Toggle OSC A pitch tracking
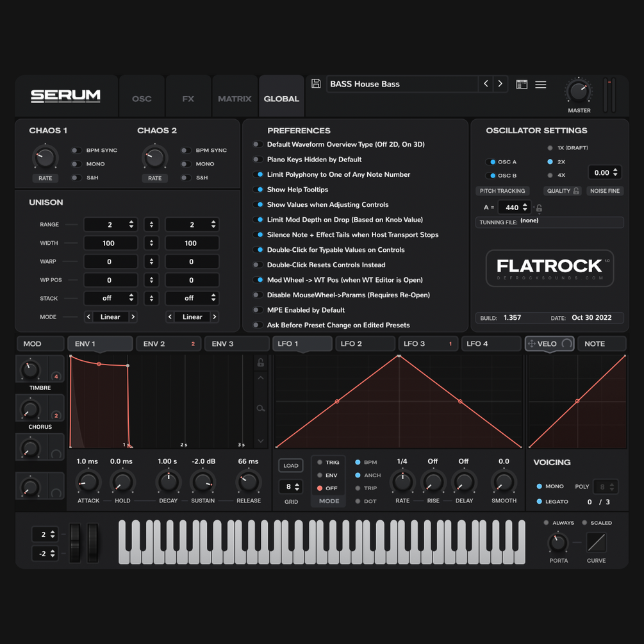This screenshot has height=644, width=644. point(491,162)
